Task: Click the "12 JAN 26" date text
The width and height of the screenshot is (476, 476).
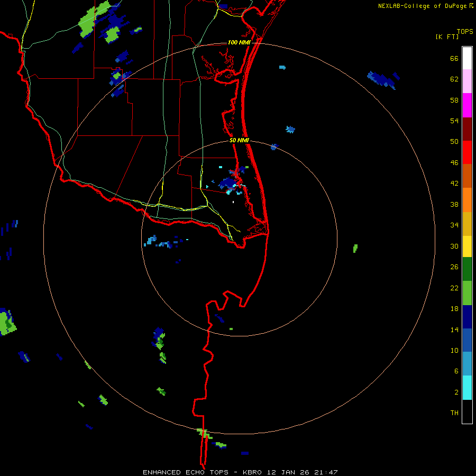Action: 289,472
